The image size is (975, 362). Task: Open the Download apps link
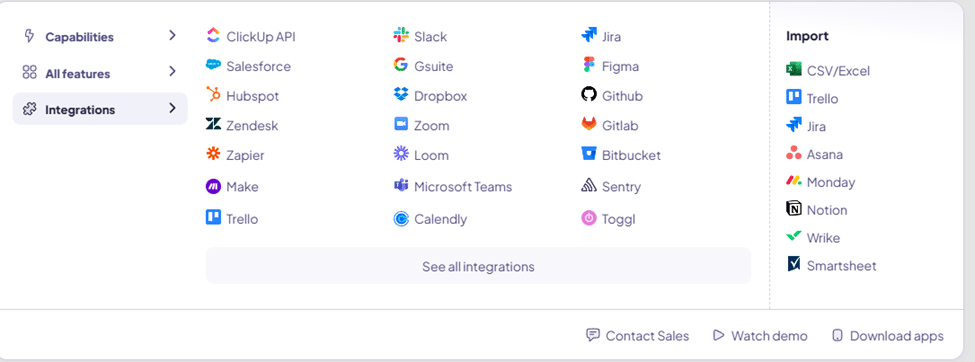click(x=888, y=336)
